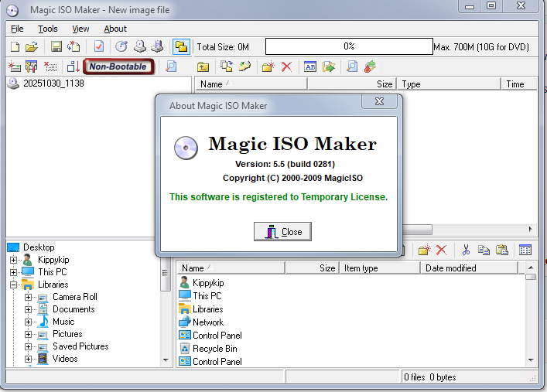Click the Open image file icon
This screenshot has height=392, width=547.
32,46
